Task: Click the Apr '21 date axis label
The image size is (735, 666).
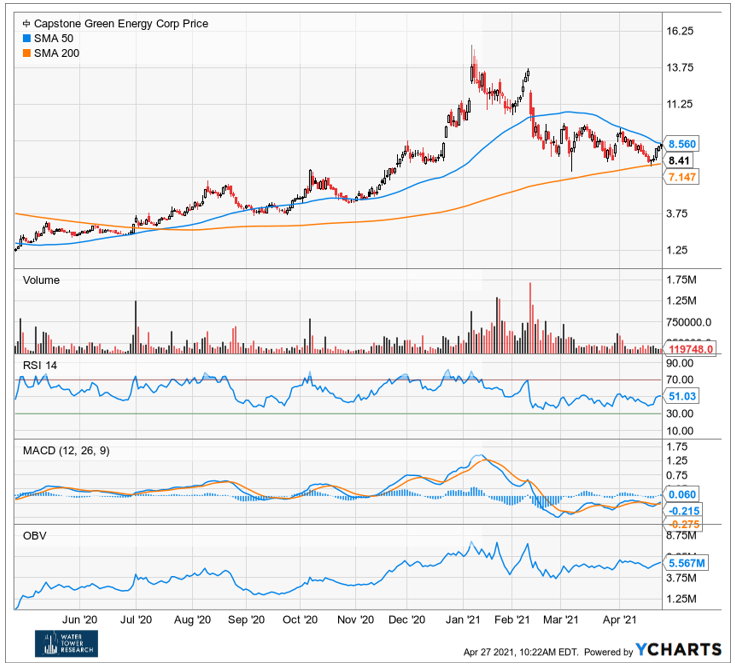Action: pyautogui.click(x=619, y=620)
